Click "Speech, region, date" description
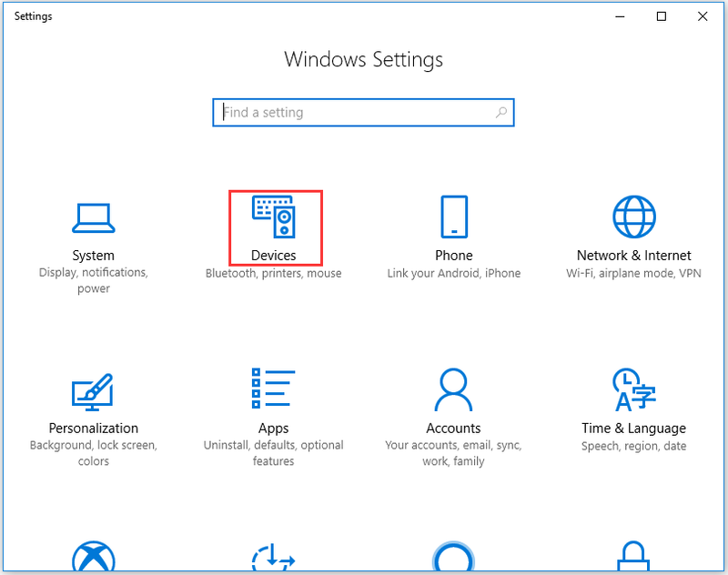 pos(633,446)
